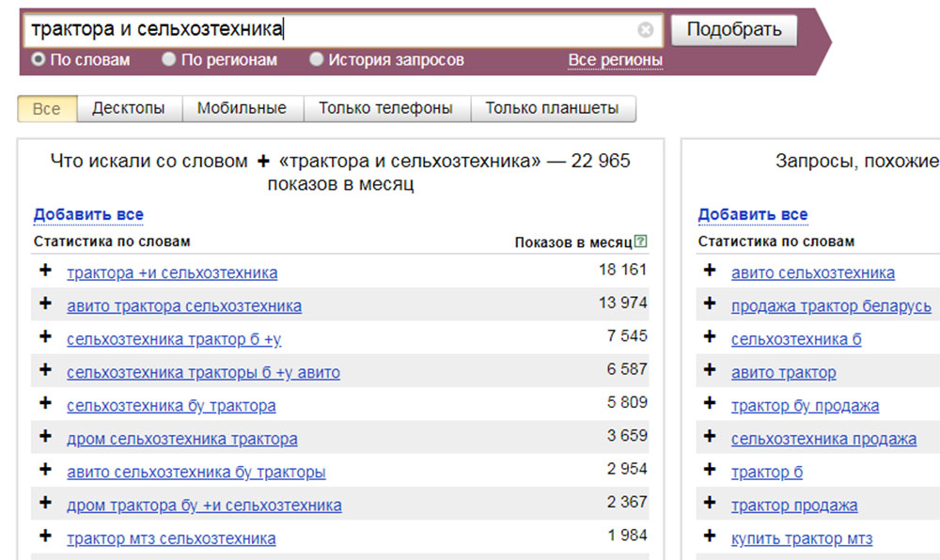Switch to the "Мобильные" tab
This screenshot has height=560, width=940.
(x=243, y=107)
